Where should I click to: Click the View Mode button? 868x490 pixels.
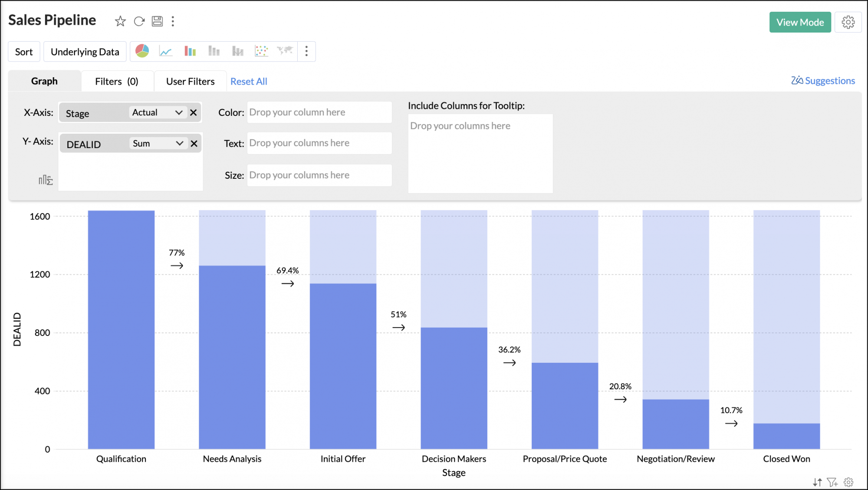[800, 22]
